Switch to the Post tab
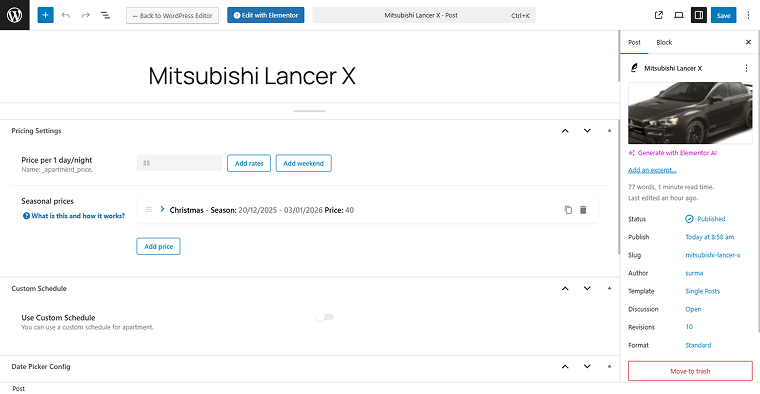Image resolution: width=760 pixels, height=394 pixels. point(634,43)
